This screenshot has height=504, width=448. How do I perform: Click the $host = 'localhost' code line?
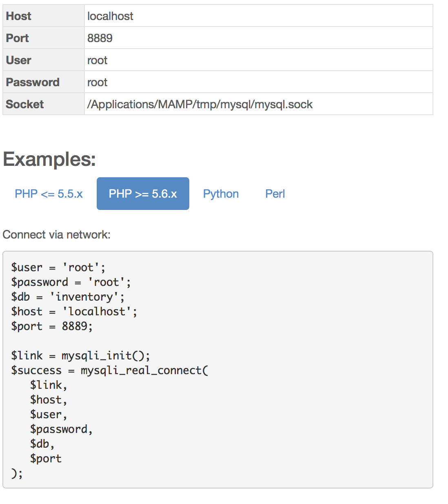pos(74,312)
